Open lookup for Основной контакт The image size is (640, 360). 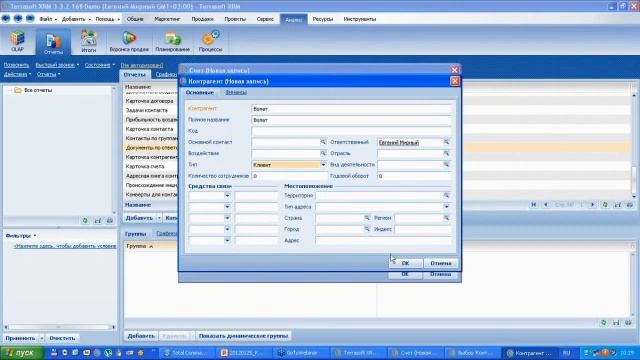coord(323,142)
